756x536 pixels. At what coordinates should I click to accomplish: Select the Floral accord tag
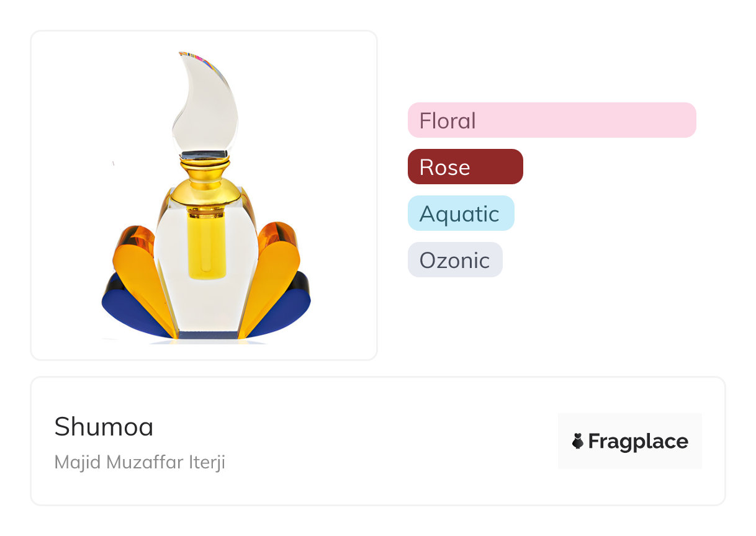tap(448, 120)
